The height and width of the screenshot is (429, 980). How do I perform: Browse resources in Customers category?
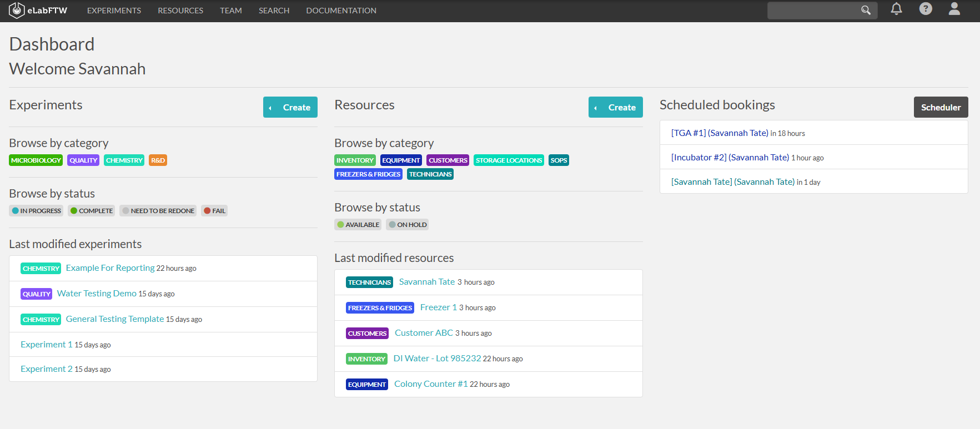pyautogui.click(x=448, y=160)
